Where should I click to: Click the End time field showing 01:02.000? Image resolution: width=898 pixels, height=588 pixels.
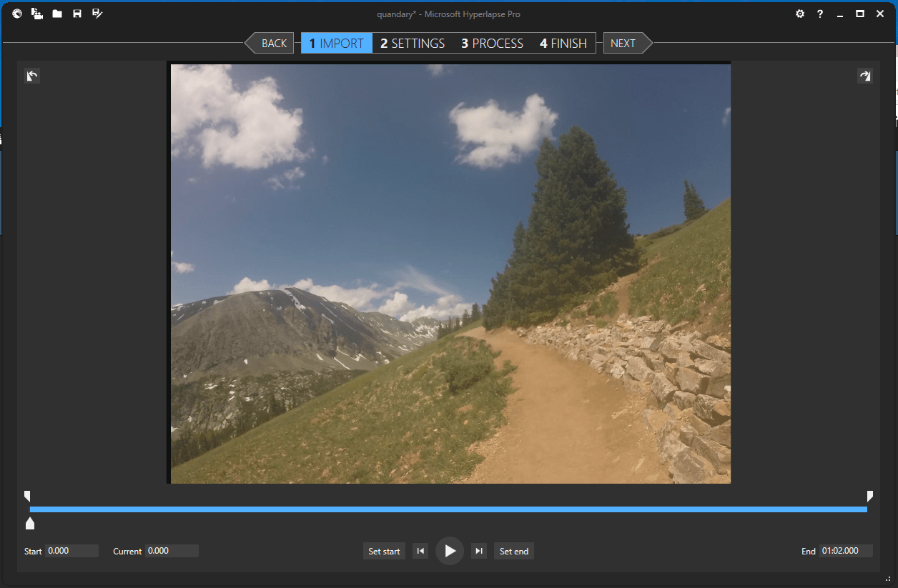click(x=846, y=551)
